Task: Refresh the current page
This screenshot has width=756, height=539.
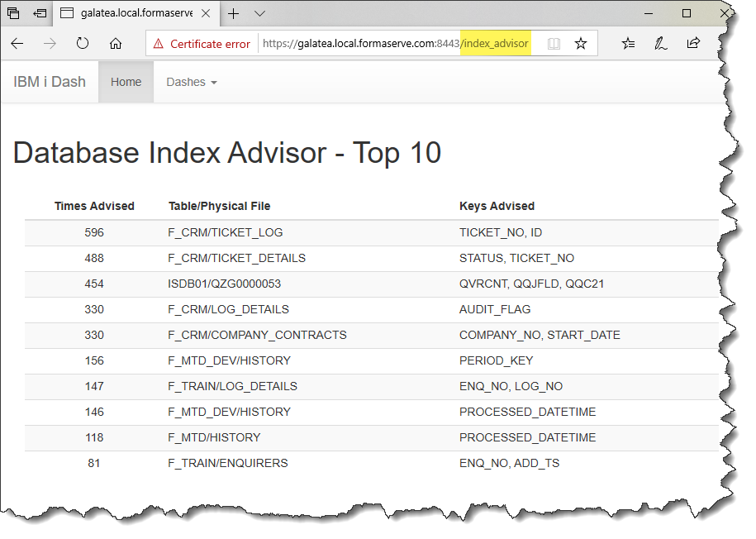Action: (83, 44)
